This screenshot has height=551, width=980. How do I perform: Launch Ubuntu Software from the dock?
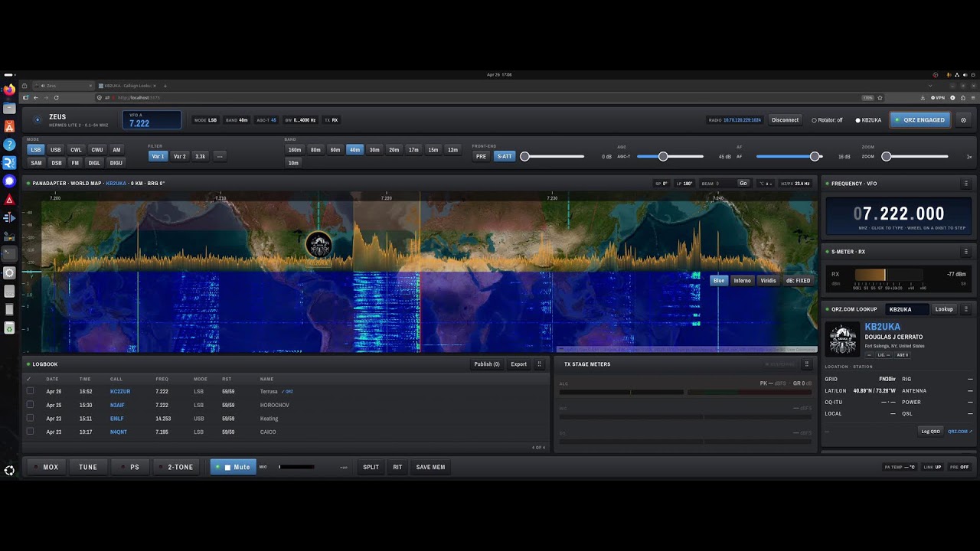point(9,126)
